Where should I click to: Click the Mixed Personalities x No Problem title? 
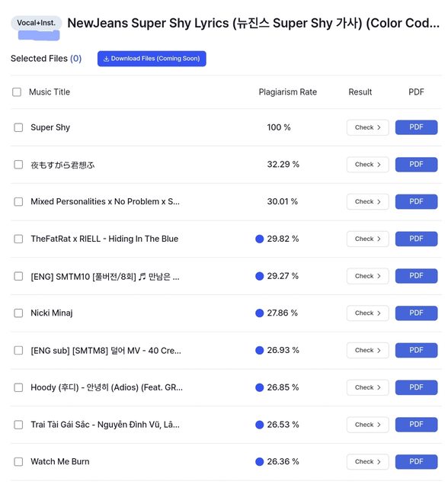point(105,201)
